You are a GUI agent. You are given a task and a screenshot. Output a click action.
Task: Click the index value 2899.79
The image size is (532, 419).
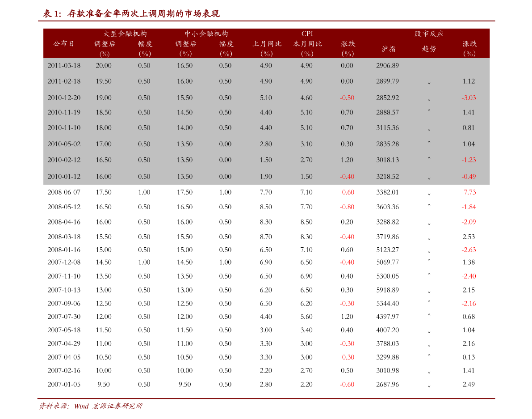pyautogui.click(x=387, y=81)
